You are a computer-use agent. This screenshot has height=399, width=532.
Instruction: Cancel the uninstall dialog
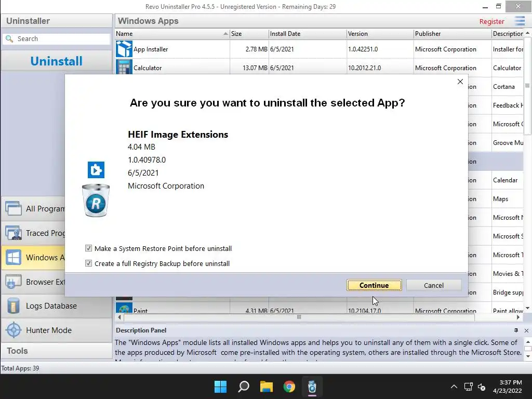434,285
